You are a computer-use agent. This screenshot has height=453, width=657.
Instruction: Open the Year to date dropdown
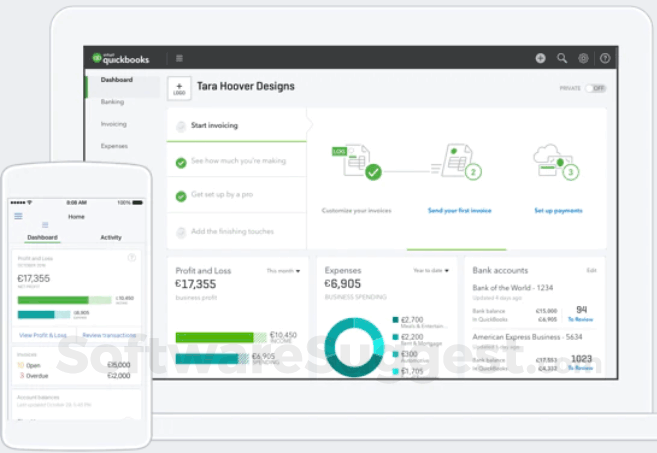431,271
